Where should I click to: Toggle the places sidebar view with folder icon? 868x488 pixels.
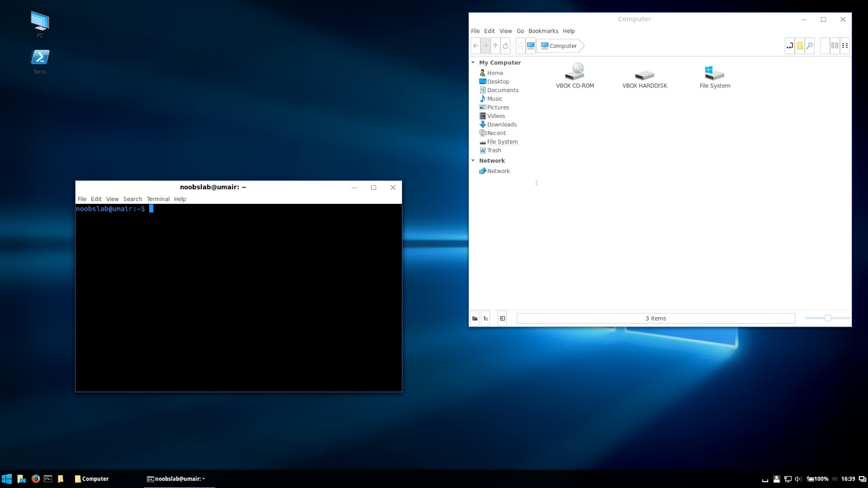click(475, 318)
